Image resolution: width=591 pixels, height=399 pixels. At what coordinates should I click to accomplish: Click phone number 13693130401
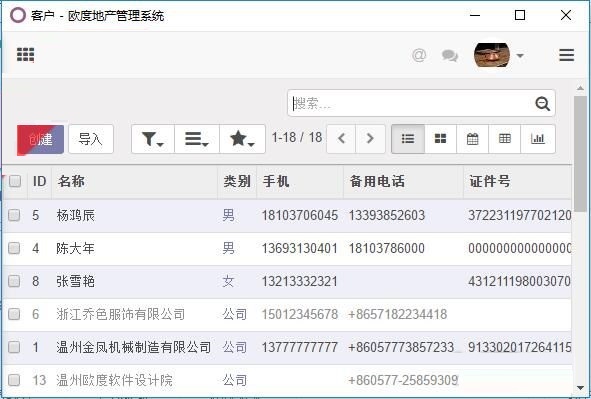point(300,248)
